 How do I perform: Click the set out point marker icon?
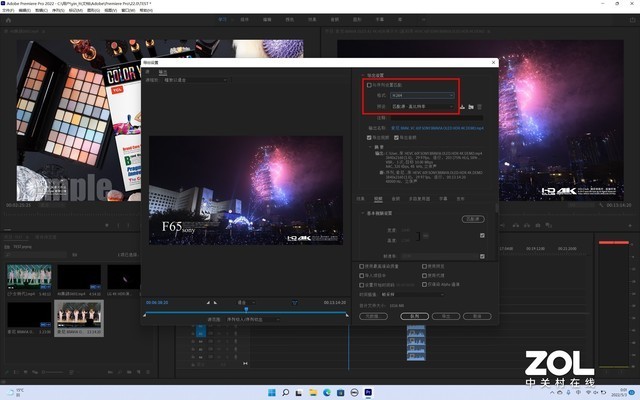[x=216, y=301]
